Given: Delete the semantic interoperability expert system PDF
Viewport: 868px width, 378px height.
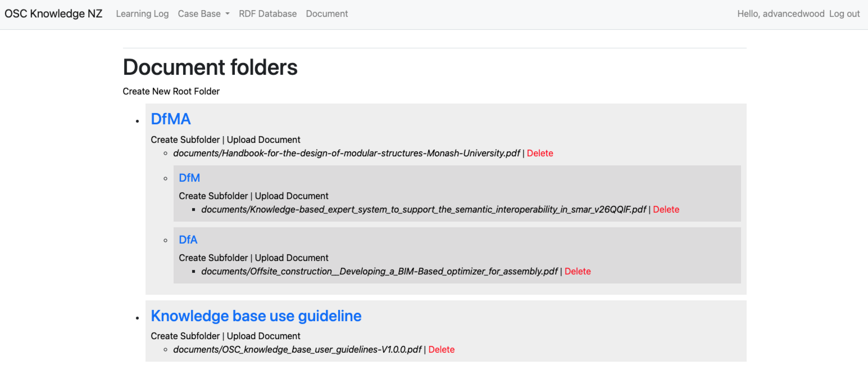Looking at the screenshot, I should [x=666, y=209].
